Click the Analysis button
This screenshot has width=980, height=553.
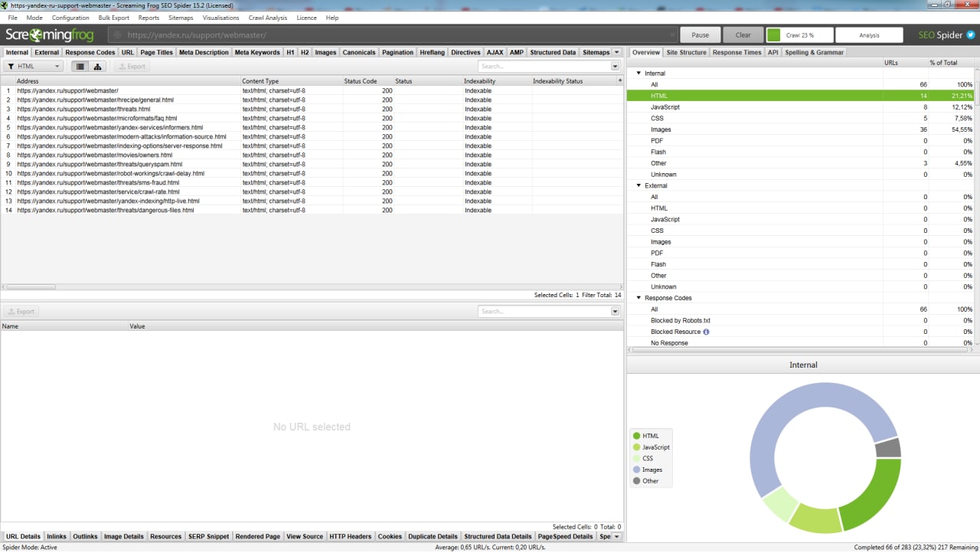coord(870,35)
